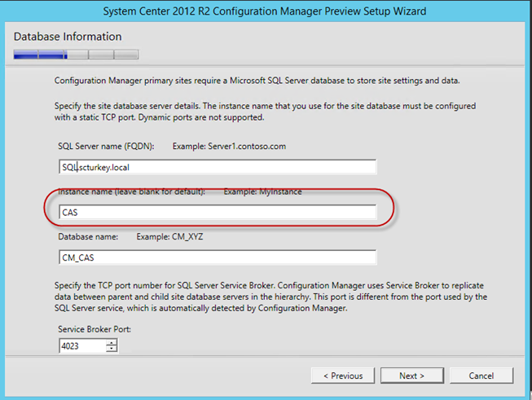Select the Instance name field containing CAS
The height and width of the screenshot is (400, 532).
218,212
